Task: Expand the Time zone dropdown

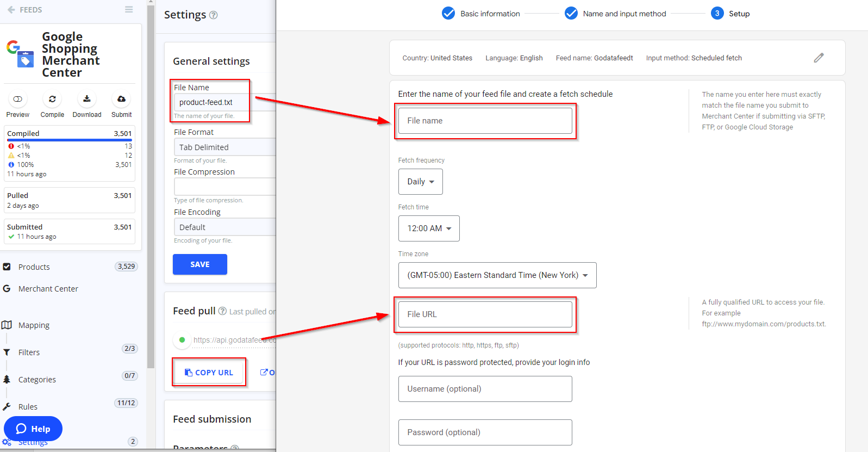Action: 497,275
